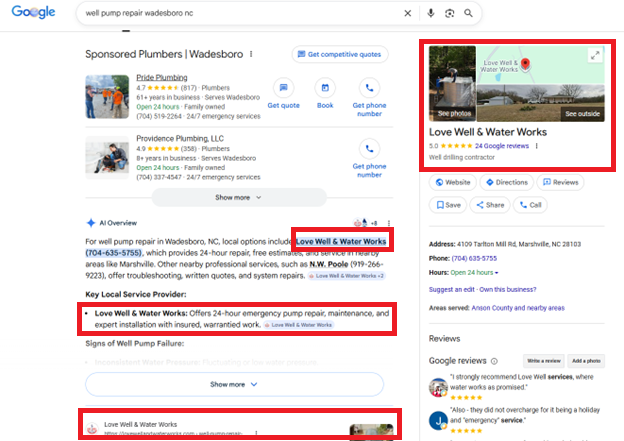This screenshot has width=624, height=441.
Task: Get phone number icon for Providence Plumbing
Action: [x=369, y=148]
